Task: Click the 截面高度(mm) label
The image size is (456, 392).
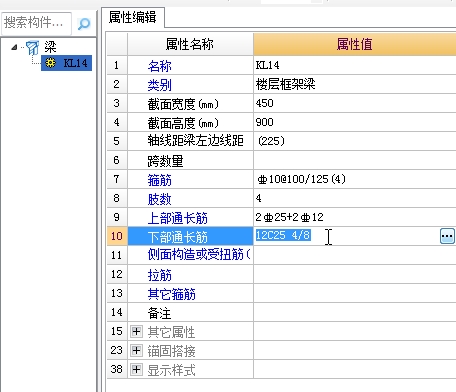Action: [x=183, y=123]
